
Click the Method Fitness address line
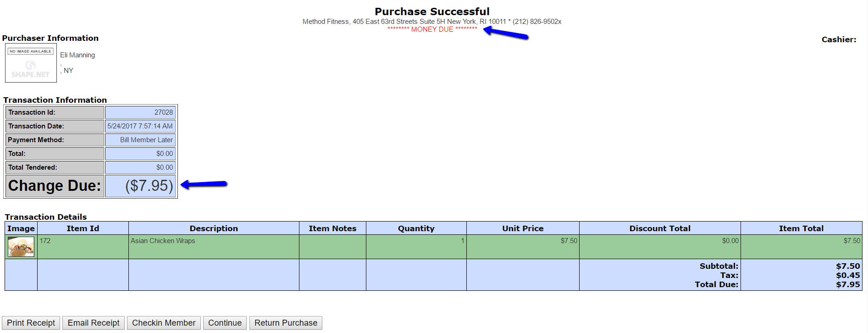pos(432,22)
